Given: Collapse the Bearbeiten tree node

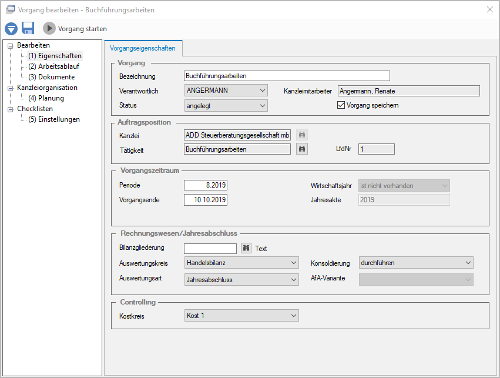Looking at the screenshot, I should point(10,46).
